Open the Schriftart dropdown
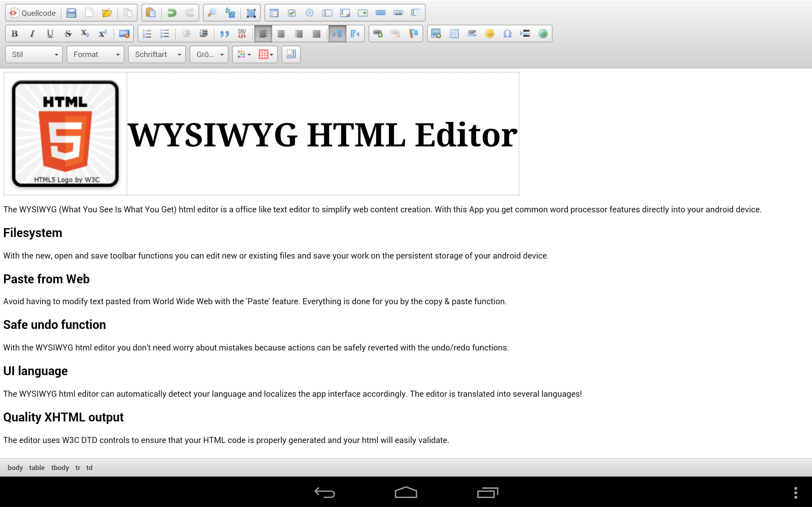 [157, 54]
